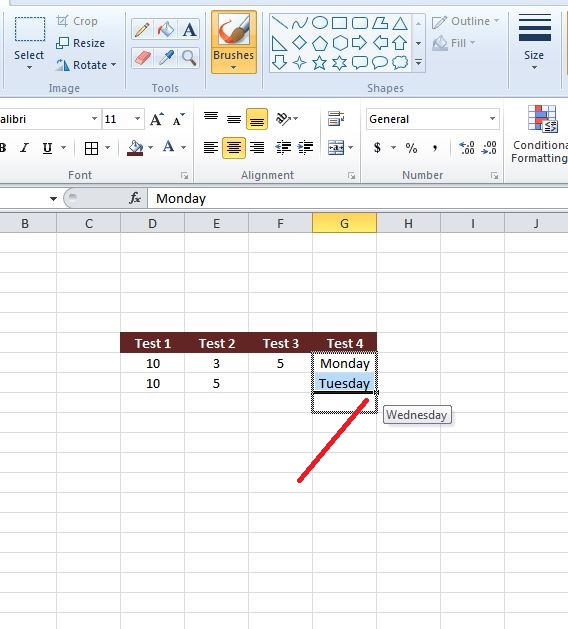The width and height of the screenshot is (568, 629).
Task: Toggle underline formatting
Action: point(47,148)
